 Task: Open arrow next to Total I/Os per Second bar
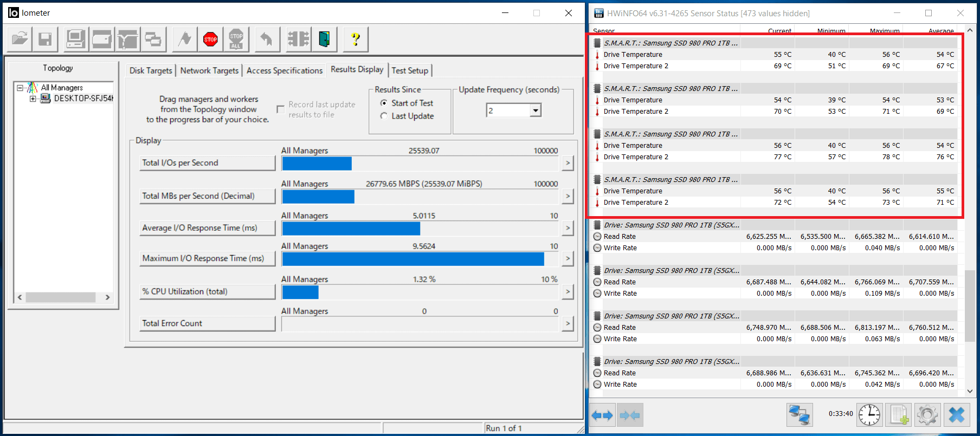(568, 163)
